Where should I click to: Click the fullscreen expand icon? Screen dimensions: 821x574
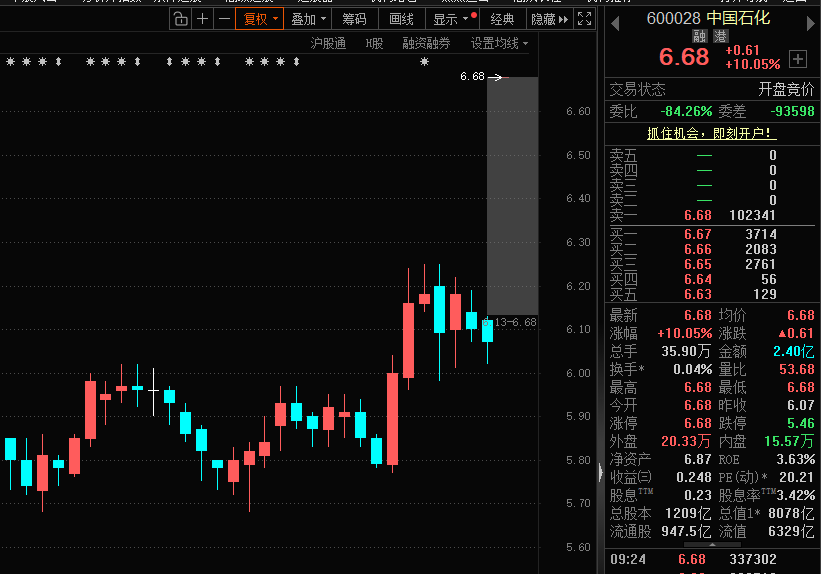pos(586,18)
